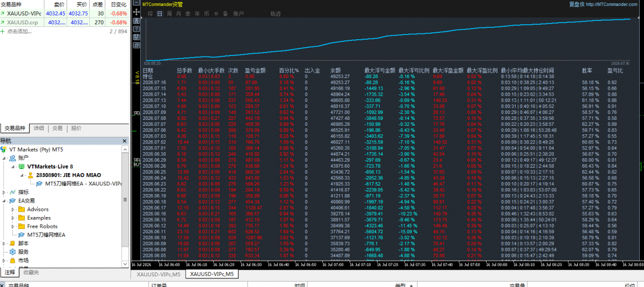Expand the Advisors folder
The height and width of the screenshot is (287, 644).
[x=12, y=209]
